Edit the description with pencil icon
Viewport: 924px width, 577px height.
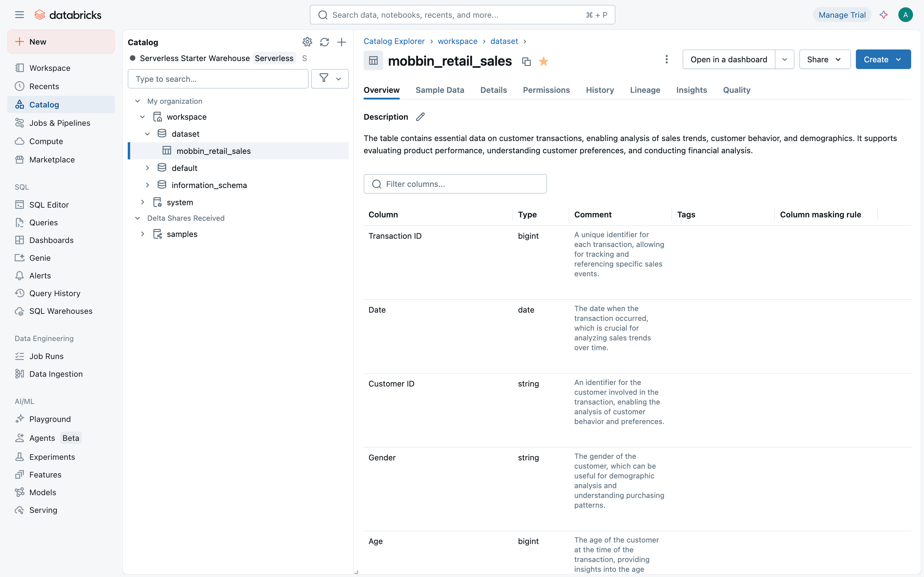(x=420, y=117)
